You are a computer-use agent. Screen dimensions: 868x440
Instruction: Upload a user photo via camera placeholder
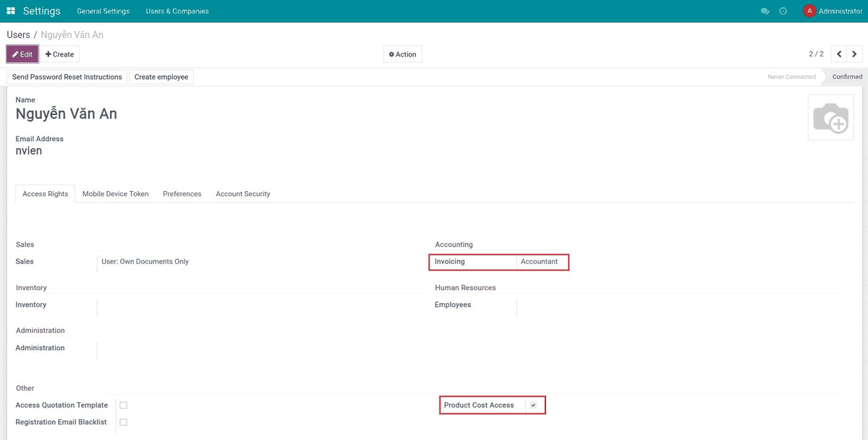coord(830,117)
